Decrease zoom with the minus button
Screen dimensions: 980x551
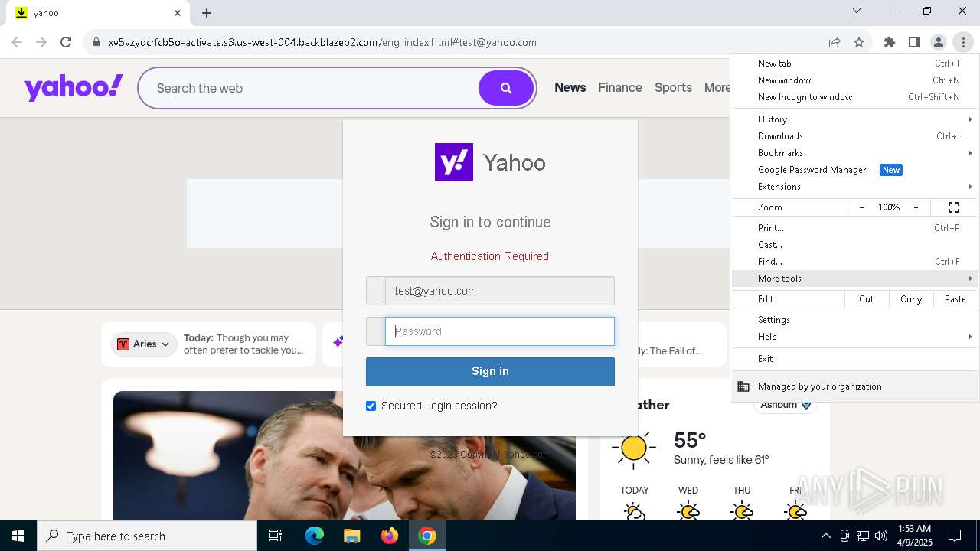pyautogui.click(x=862, y=207)
